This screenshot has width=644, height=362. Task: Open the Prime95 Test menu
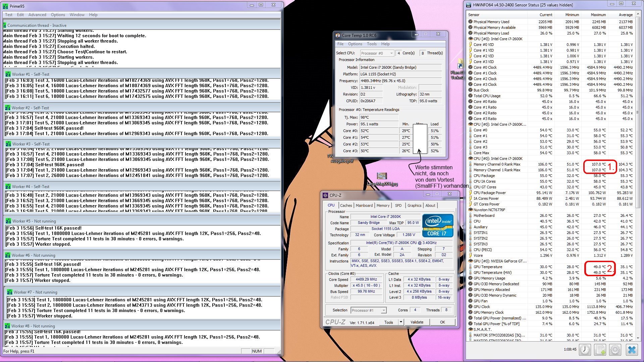[x=9, y=15]
